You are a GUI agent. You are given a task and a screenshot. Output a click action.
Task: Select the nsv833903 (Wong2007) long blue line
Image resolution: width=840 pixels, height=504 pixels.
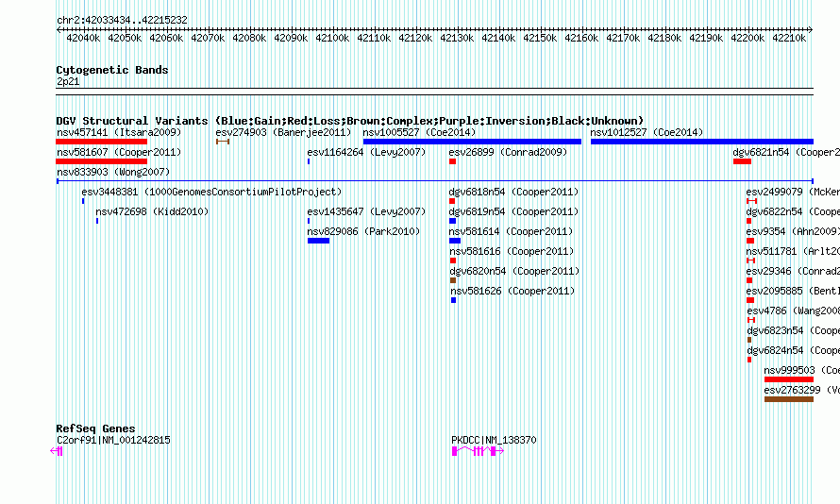[434, 181]
